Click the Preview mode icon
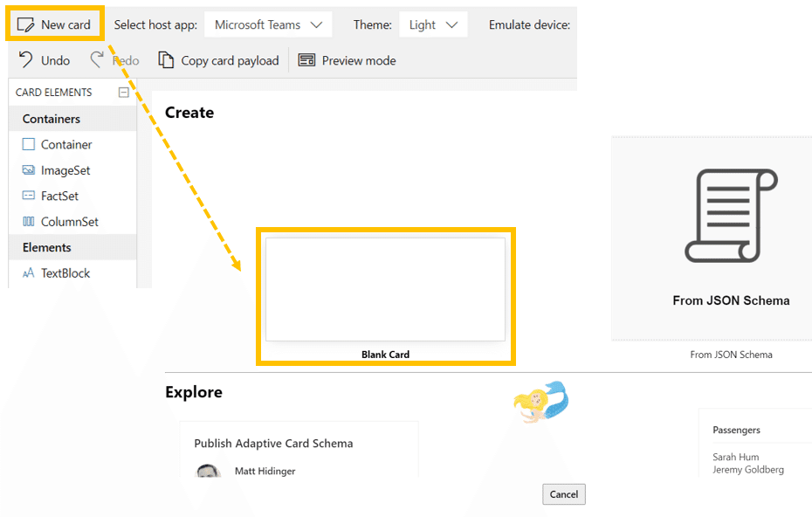Screen dimensions: 812x517 point(306,60)
